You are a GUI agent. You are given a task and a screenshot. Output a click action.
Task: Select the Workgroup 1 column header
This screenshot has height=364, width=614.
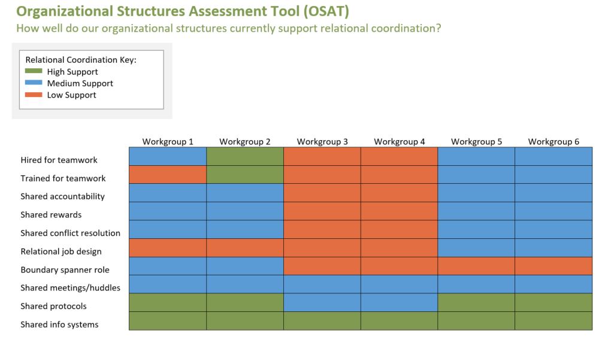[x=168, y=142]
